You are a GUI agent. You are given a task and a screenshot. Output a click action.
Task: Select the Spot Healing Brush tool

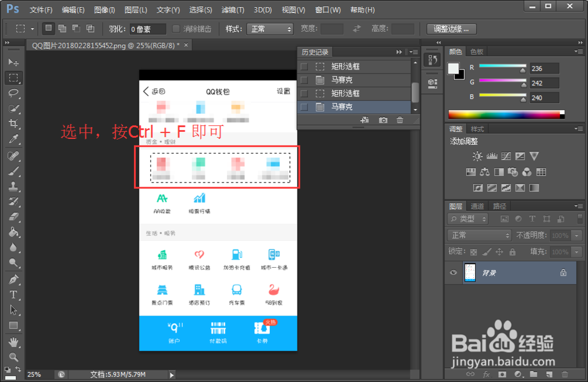14,156
